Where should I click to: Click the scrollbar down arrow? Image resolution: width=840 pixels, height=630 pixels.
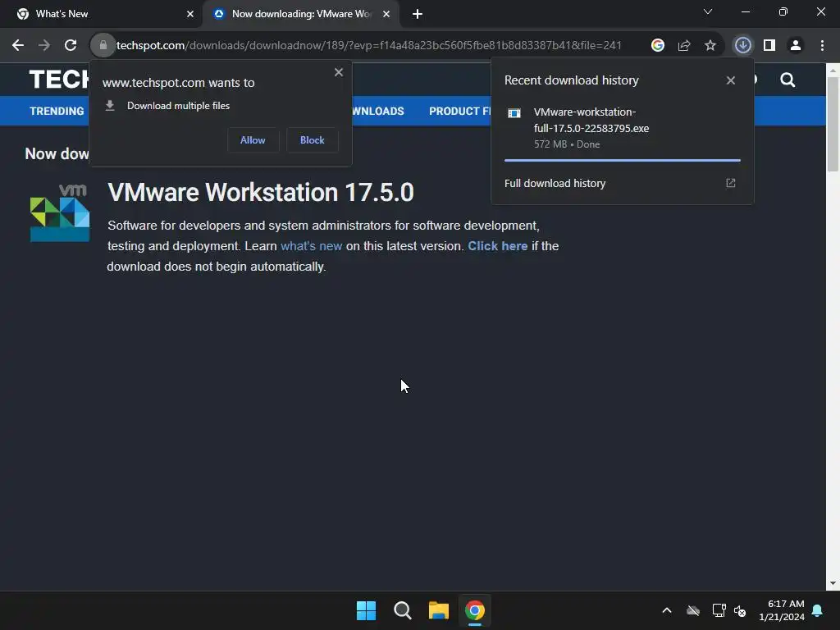coord(833,583)
